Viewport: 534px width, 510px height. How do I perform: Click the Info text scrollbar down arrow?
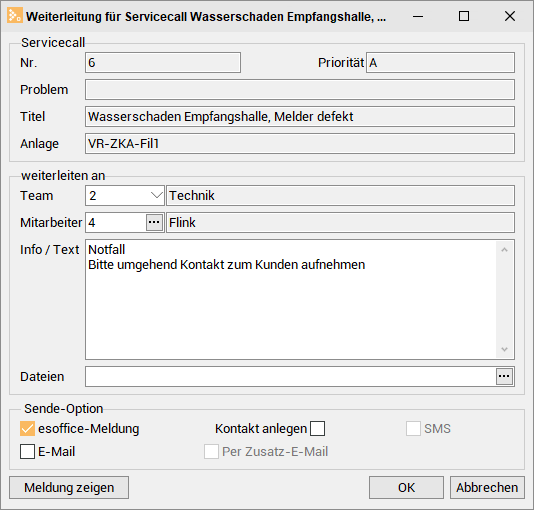504,349
